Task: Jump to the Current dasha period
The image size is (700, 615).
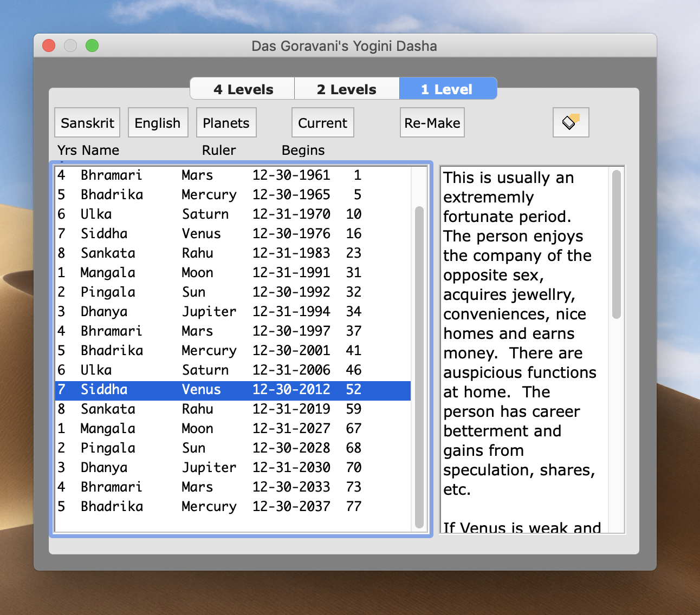Action: (322, 123)
